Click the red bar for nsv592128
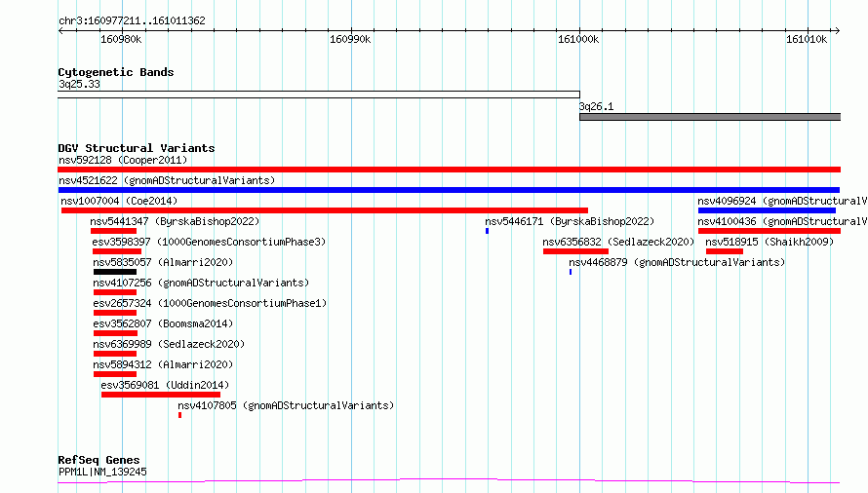The width and height of the screenshot is (868, 493). click(x=449, y=170)
